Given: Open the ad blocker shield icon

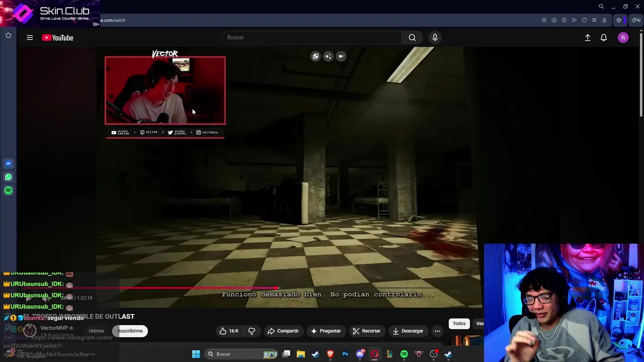Looking at the screenshot, I should [564, 20].
